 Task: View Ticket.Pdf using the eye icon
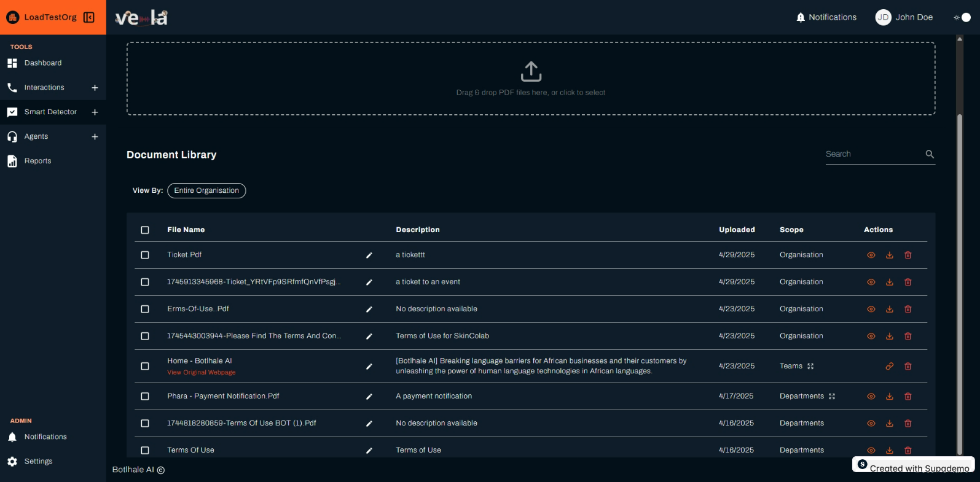[x=871, y=255]
